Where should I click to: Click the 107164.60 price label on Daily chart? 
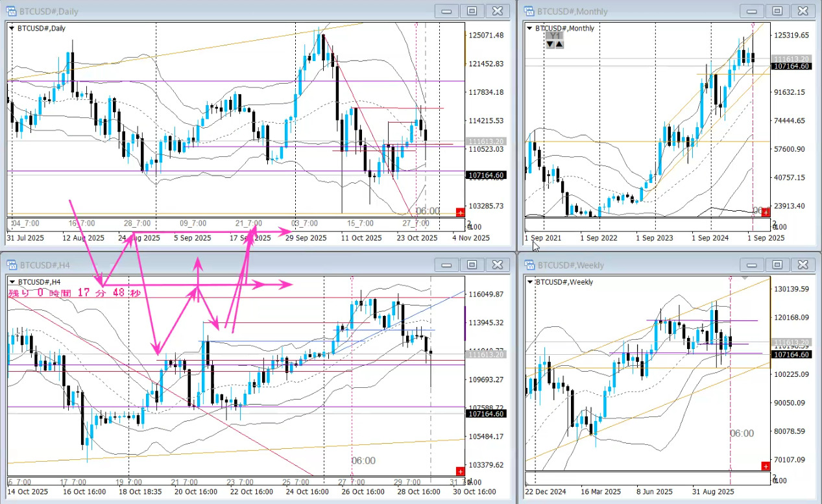tap(486, 175)
